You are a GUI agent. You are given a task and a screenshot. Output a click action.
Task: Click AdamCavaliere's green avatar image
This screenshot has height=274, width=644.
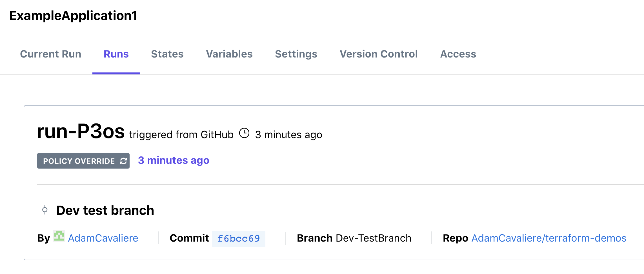pyautogui.click(x=59, y=236)
